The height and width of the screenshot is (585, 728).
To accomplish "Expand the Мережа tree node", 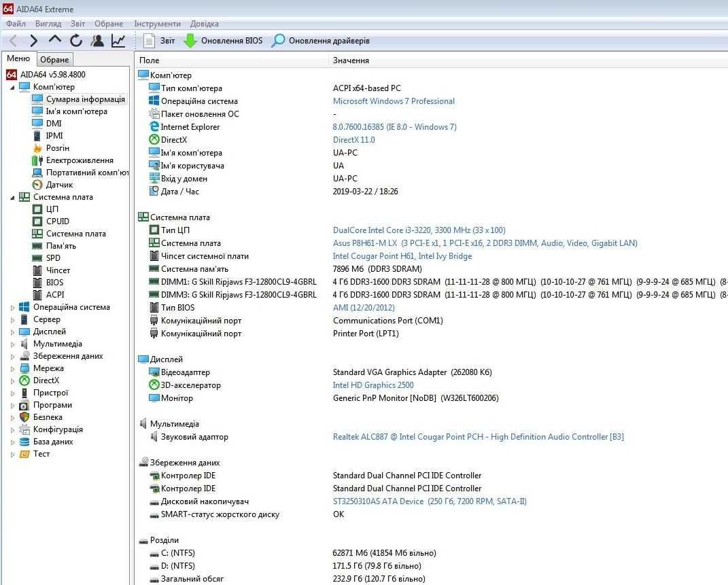I will pos(12,369).
